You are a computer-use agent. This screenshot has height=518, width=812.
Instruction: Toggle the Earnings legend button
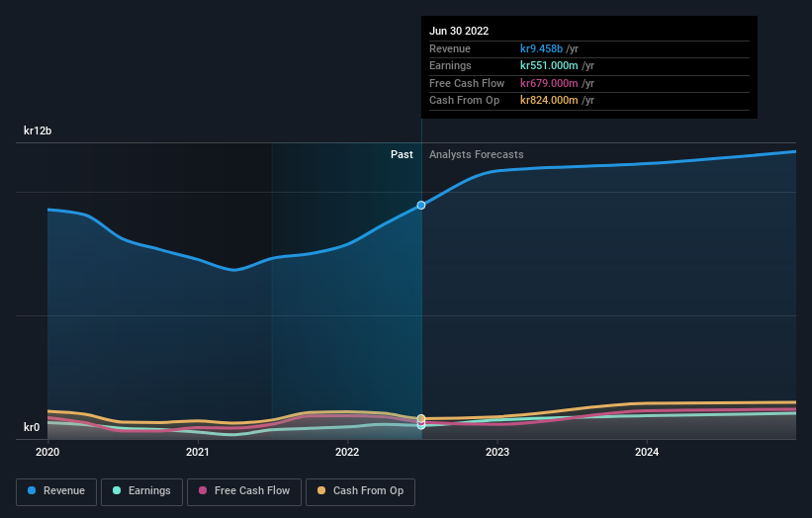click(141, 491)
